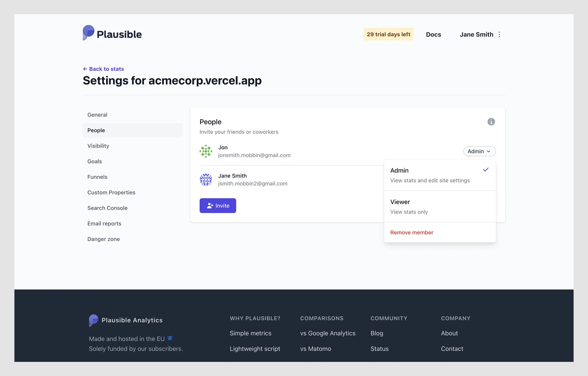Click Jane Smith's blue avatar icon
The height and width of the screenshot is (376, 588).
206,180
